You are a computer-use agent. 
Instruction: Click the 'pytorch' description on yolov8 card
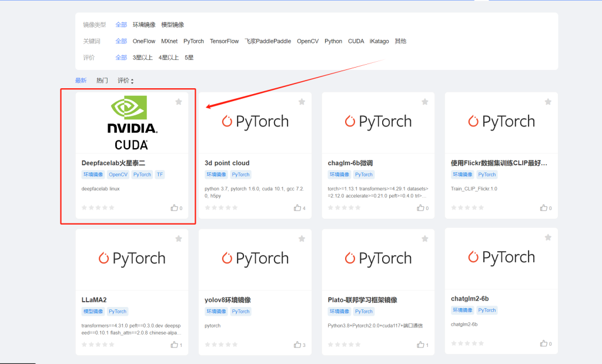[213, 326]
